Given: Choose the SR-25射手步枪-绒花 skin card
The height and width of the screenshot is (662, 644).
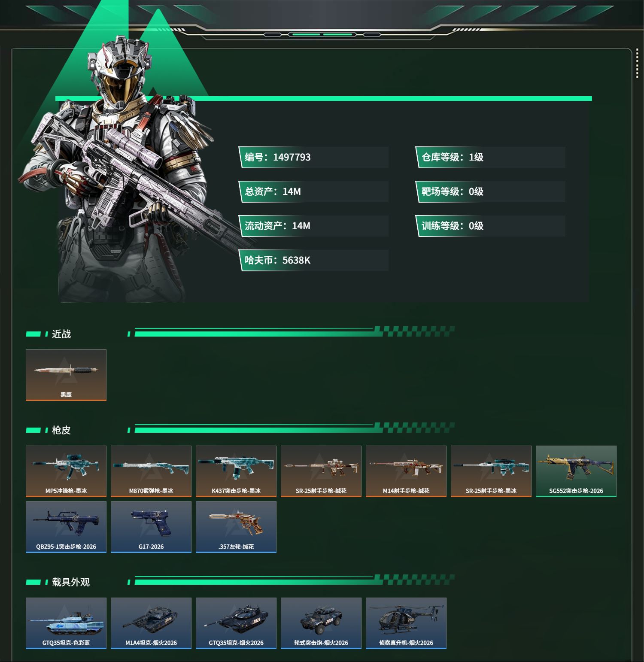Looking at the screenshot, I should coord(321,471).
